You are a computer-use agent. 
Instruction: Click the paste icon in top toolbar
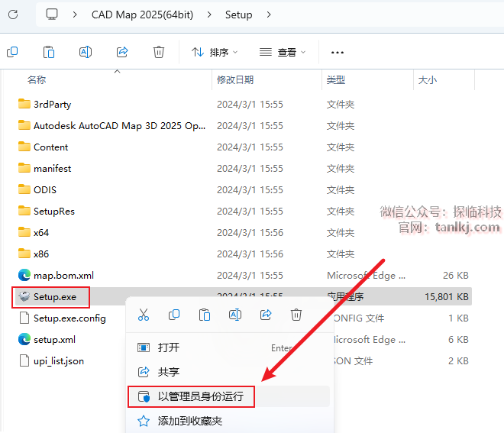[49, 52]
